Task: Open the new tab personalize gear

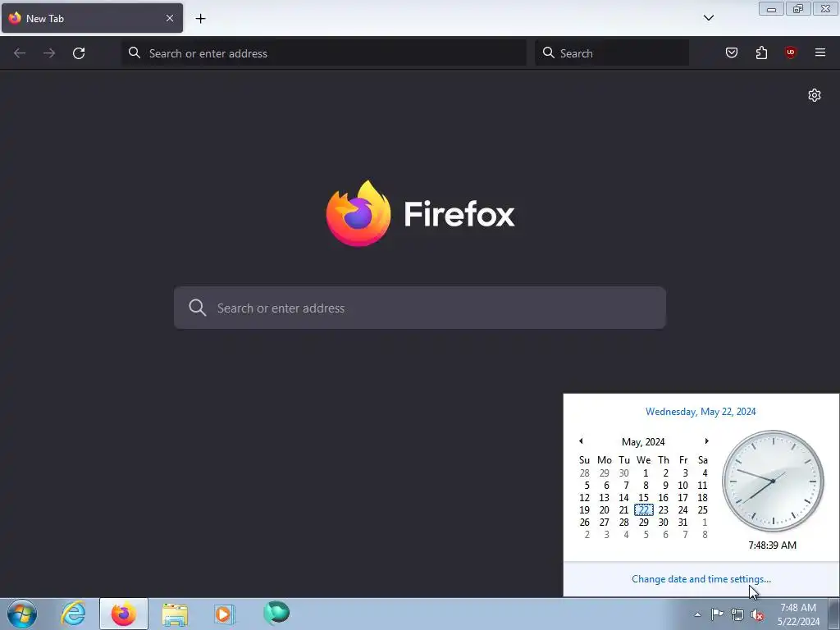Action: (815, 95)
